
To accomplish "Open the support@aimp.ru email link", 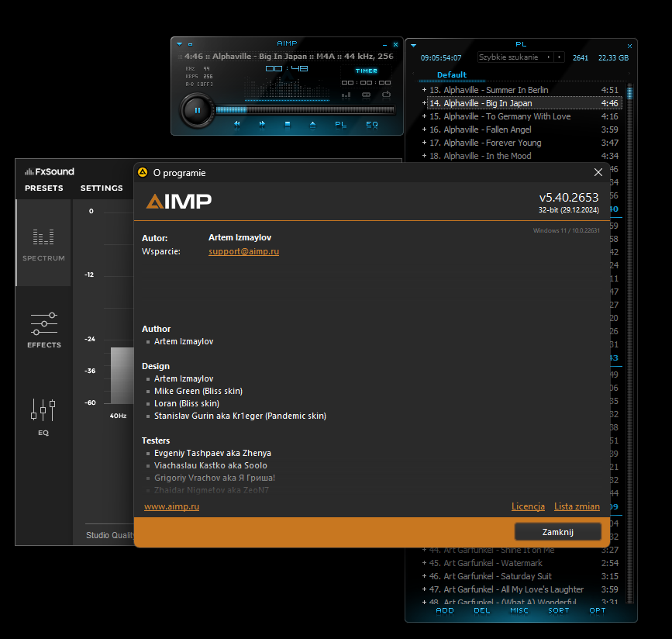I will tap(243, 251).
